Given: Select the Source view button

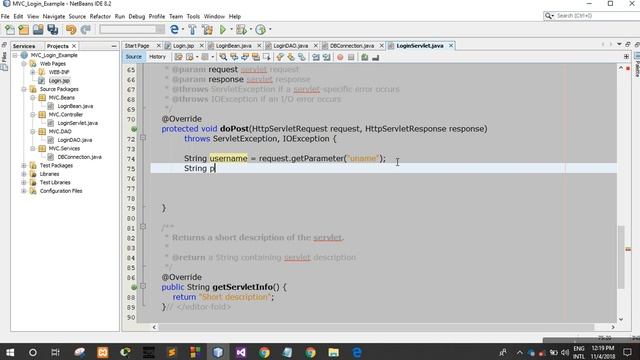Looking at the screenshot, I should point(133,57).
